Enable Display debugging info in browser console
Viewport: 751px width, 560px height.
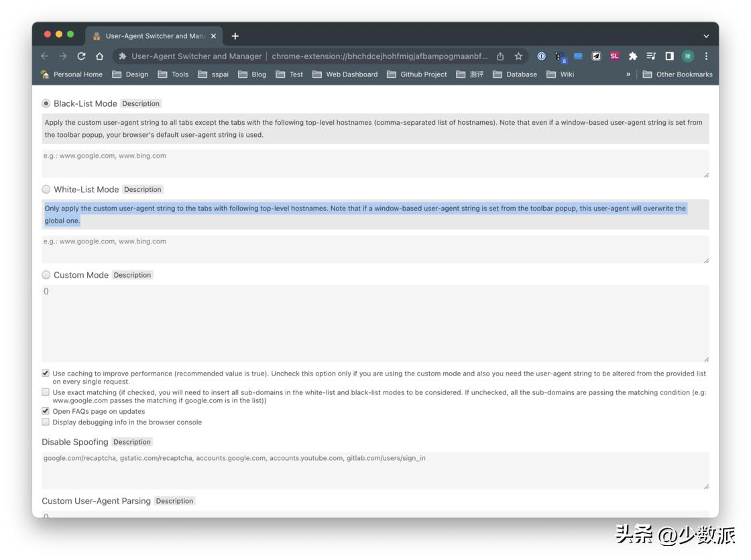pyautogui.click(x=46, y=422)
